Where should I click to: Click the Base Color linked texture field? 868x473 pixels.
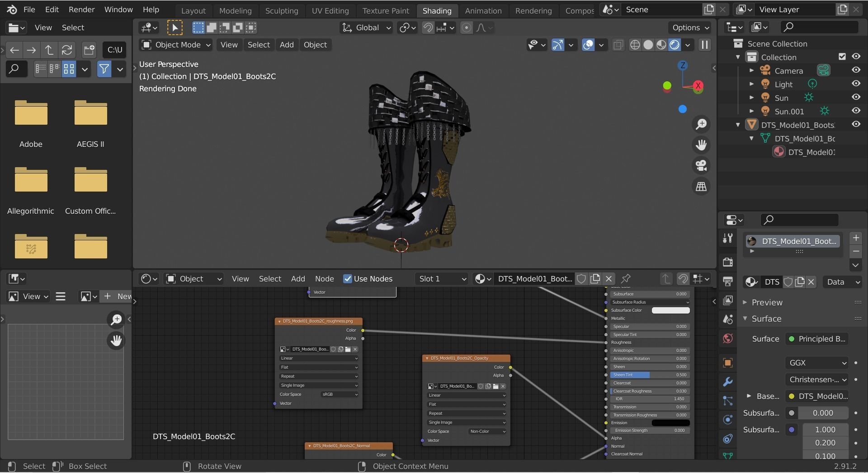pos(817,396)
